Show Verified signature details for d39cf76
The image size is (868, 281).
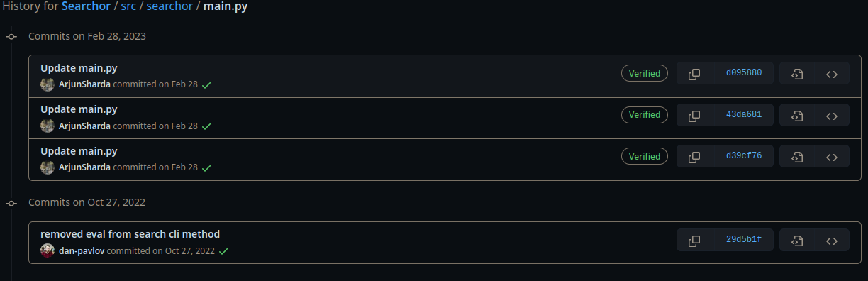(645, 156)
